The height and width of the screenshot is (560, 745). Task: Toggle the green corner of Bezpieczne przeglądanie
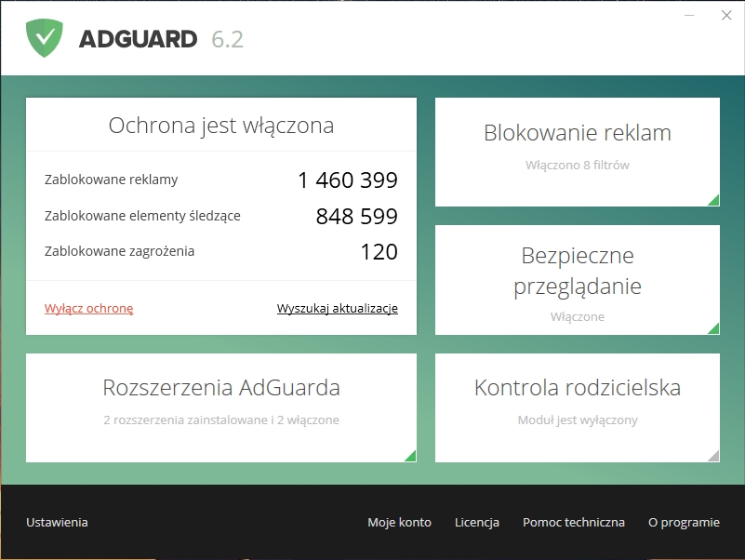coord(713,328)
